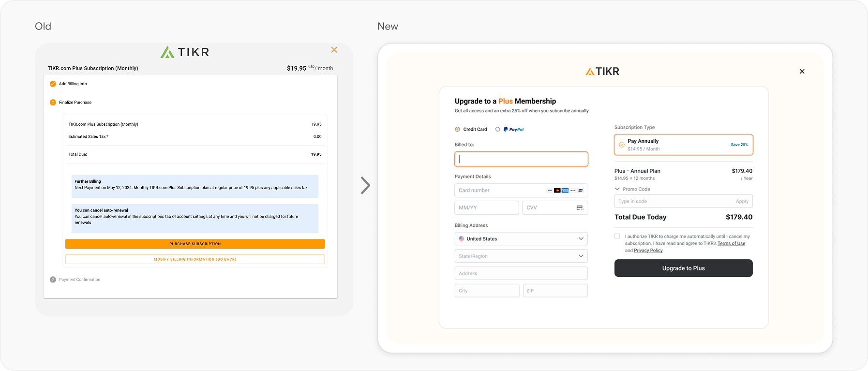Click the Billed to input field
This screenshot has height=371, width=868.
point(521,159)
